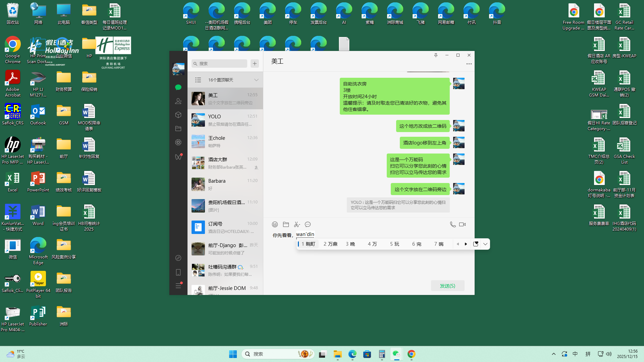Click the 发送(S) send button
Image resolution: width=644 pixels, height=362 pixels.
click(447, 286)
